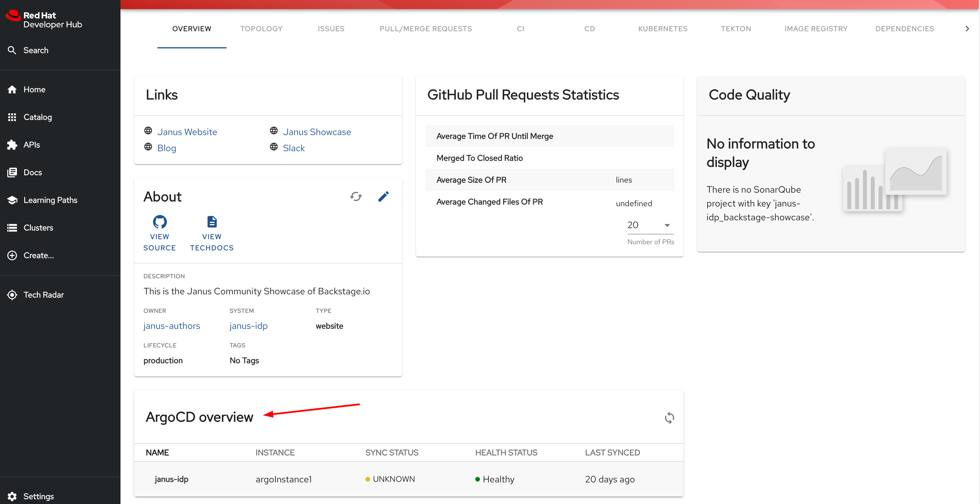Open Tech Radar from sidebar
Image resolution: width=980 pixels, height=504 pixels.
[43, 295]
